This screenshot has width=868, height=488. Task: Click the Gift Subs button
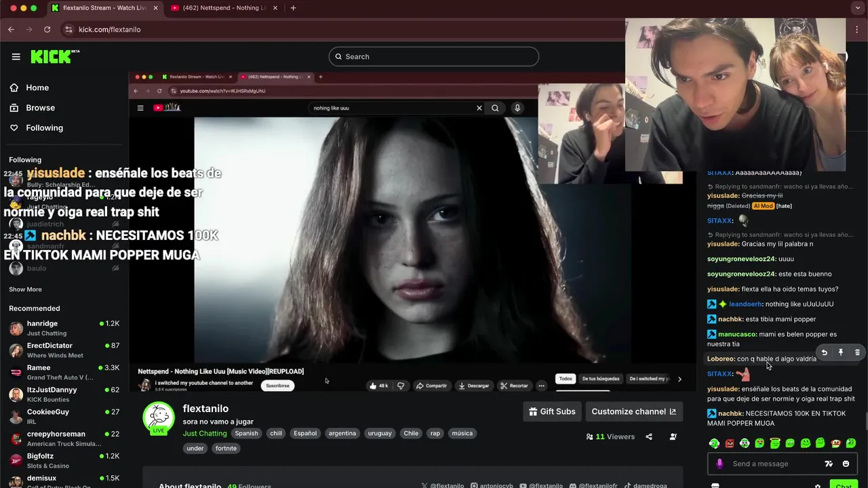click(553, 411)
